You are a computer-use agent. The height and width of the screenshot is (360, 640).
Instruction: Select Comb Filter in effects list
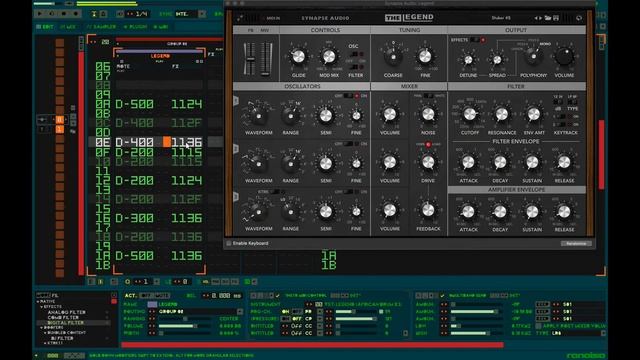pos(63,318)
